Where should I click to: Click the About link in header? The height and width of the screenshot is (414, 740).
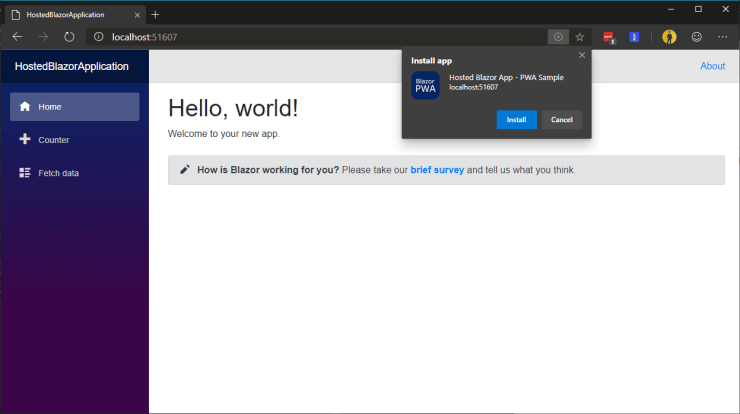tap(712, 66)
